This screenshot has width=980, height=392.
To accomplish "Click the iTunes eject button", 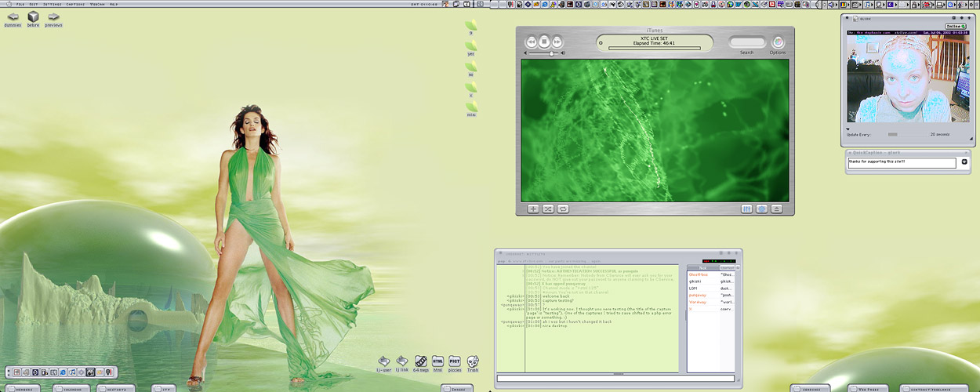I will click(x=776, y=209).
